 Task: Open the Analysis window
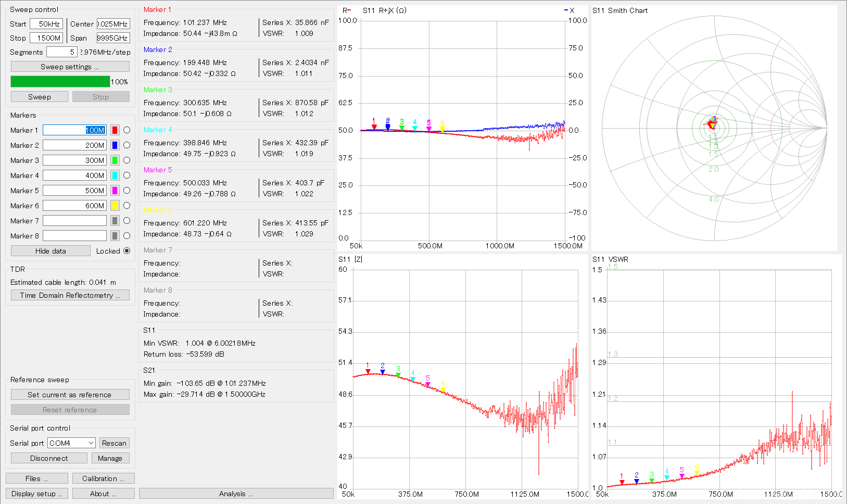pos(236,494)
